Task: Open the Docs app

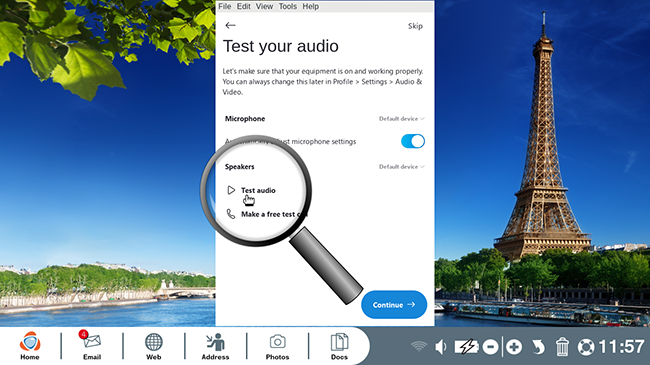Action: click(x=339, y=346)
